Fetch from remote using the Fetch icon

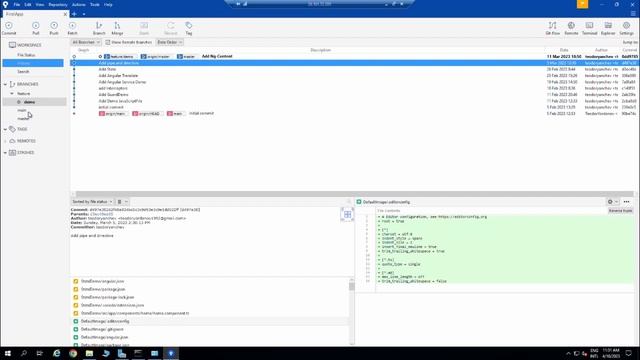click(72, 28)
